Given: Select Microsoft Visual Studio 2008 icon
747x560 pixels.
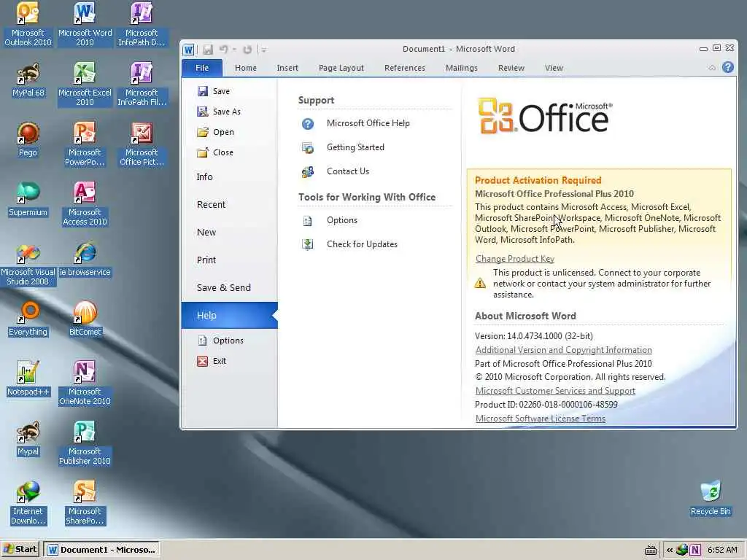Looking at the screenshot, I should (x=28, y=264).
